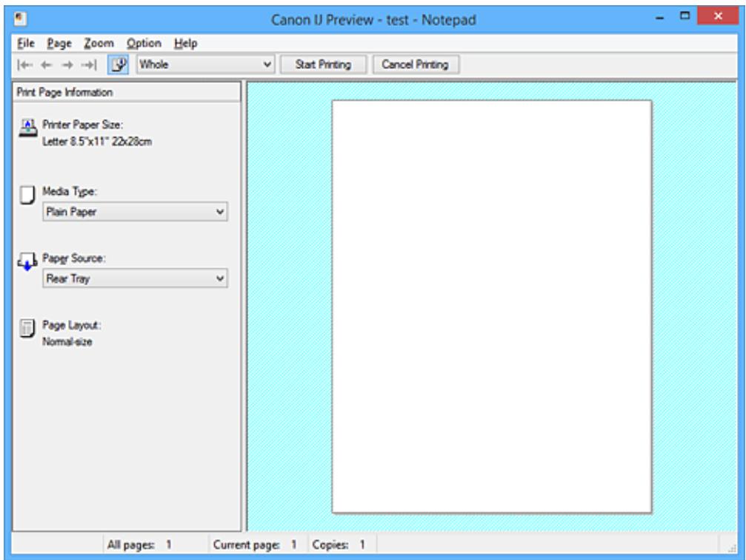Click the Paper Source label
The width and height of the screenshot is (746, 560).
click(74, 259)
